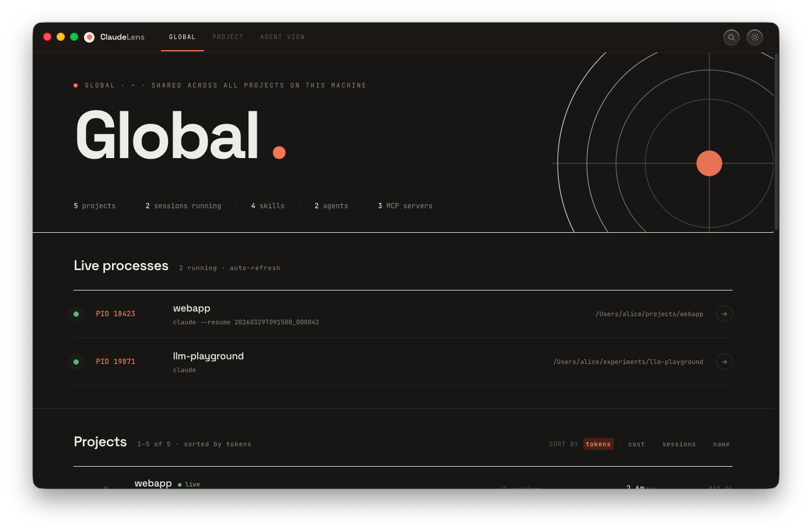The height and width of the screenshot is (532, 812).
Task: Click the 'SORT BY' label
Action: (x=563, y=444)
